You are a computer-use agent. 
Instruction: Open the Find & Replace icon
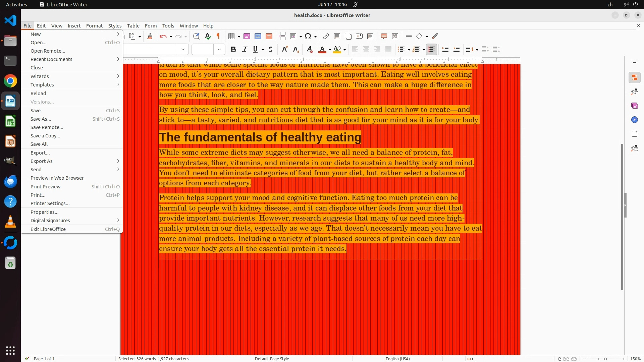tap(196, 36)
